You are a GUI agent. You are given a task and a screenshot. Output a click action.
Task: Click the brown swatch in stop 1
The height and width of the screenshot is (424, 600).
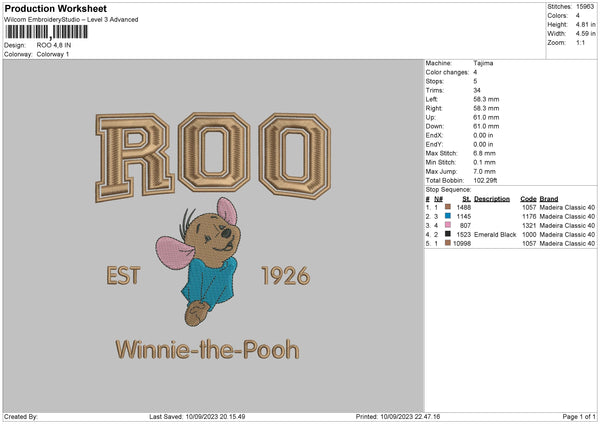[448, 206]
